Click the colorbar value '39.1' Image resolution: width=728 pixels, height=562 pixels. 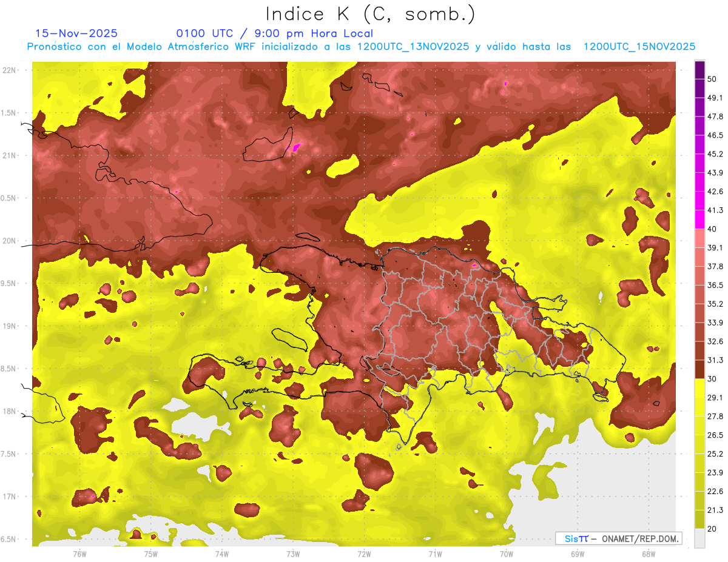pyautogui.click(x=715, y=247)
